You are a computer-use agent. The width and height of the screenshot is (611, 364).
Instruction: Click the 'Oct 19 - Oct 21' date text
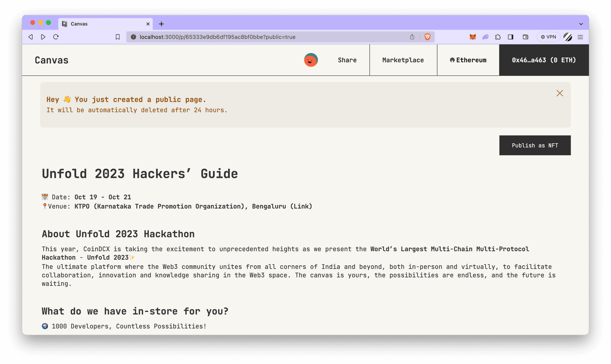click(103, 197)
